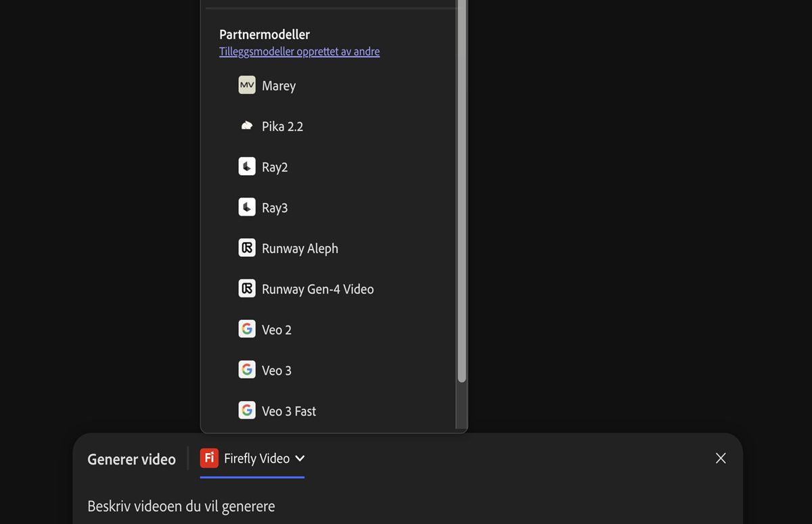Click the red Firefly Fi logo icon
Viewport: 812px width, 524px height.
click(x=209, y=458)
